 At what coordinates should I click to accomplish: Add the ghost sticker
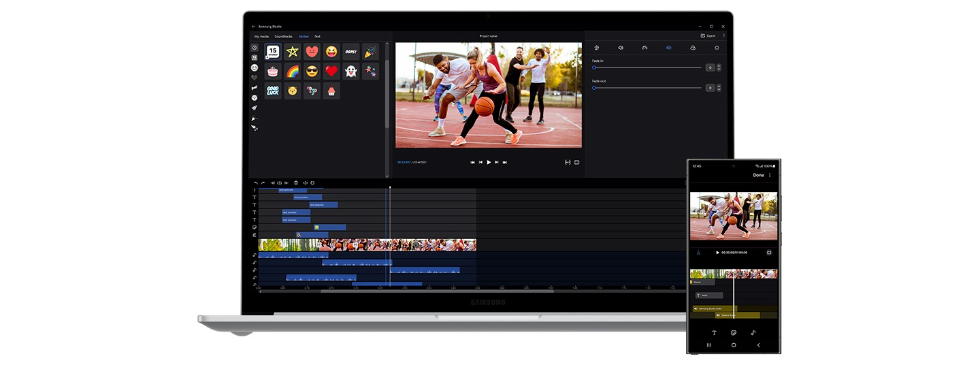coord(350,71)
